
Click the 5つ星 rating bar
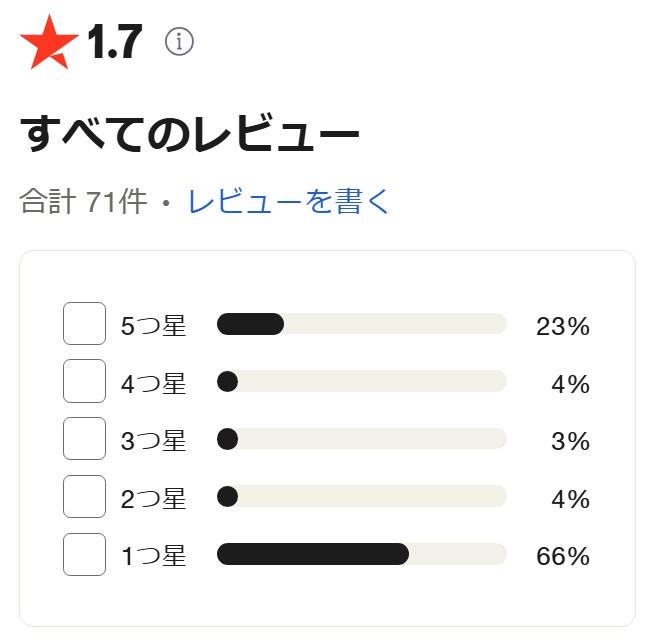(x=362, y=324)
